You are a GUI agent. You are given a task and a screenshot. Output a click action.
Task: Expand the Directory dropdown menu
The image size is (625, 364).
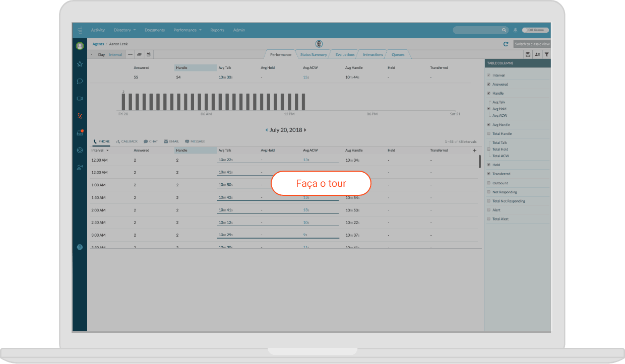click(x=124, y=30)
